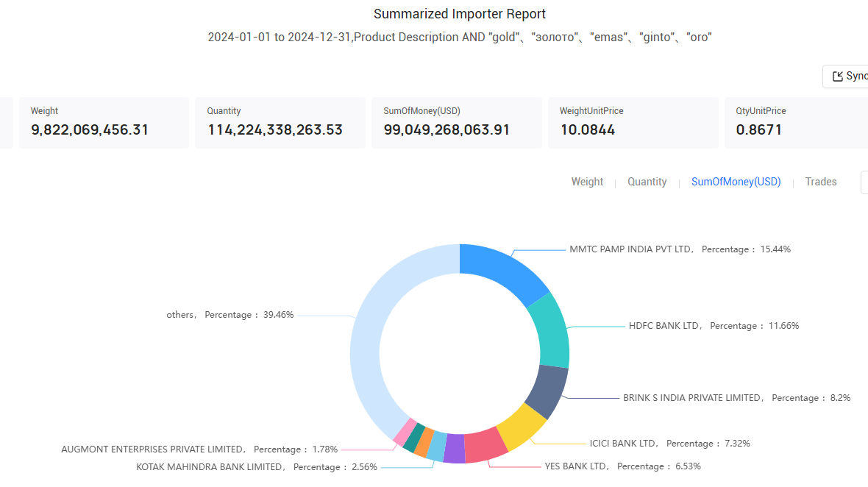Click label "AUGMONT ENTERPRISES PRIVATE LIMITED"

152,449
